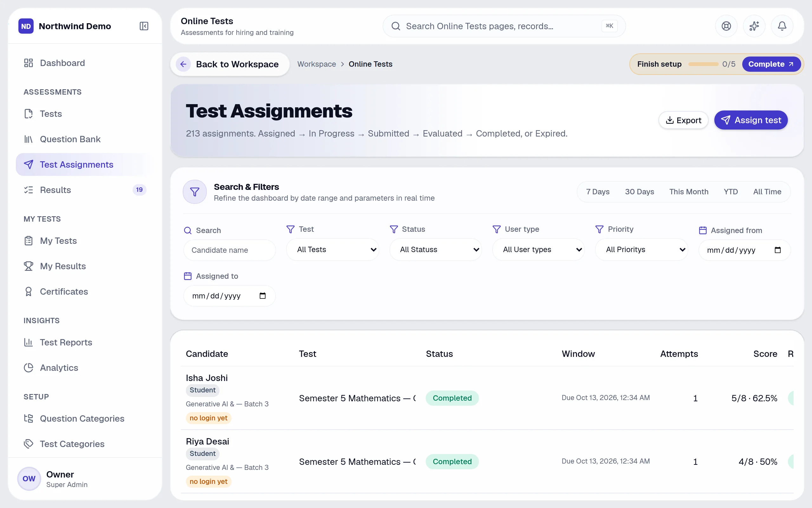This screenshot has height=508, width=812.
Task: Open the AI sparkle assistant icon
Action: click(754, 26)
